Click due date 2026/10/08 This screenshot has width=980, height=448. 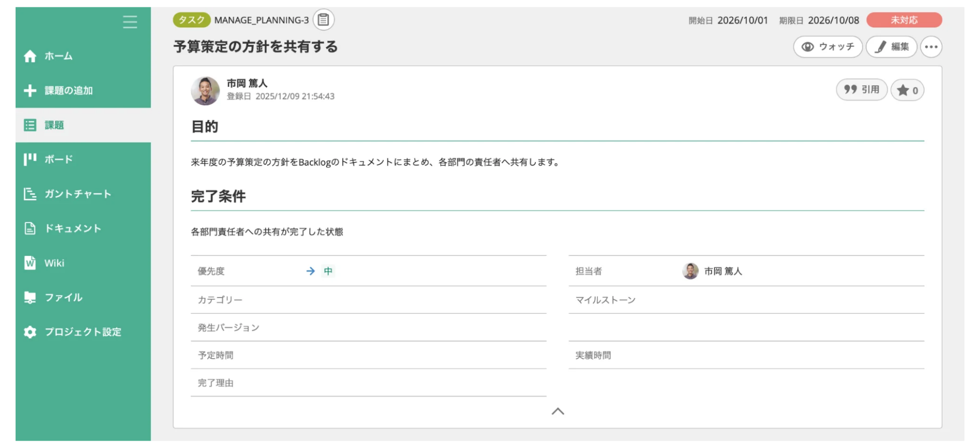(x=833, y=20)
